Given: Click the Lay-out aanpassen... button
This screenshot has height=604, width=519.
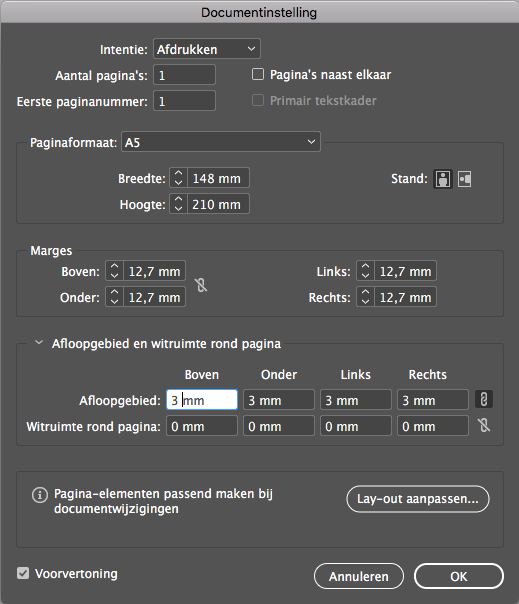Looking at the screenshot, I should click(418, 499).
